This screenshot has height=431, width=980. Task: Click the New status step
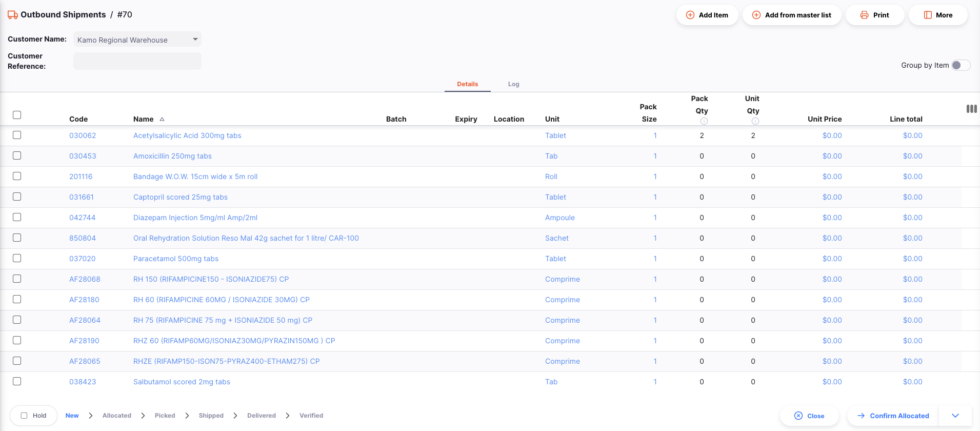(72, 416)
